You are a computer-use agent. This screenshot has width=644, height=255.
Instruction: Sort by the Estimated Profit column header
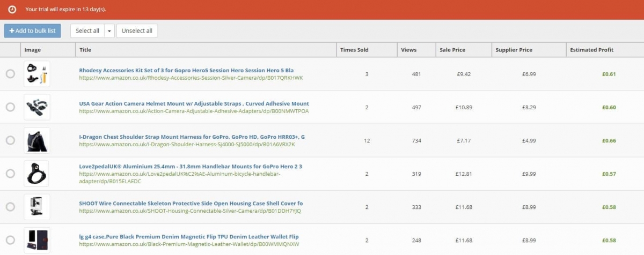[x=591, y=50]
